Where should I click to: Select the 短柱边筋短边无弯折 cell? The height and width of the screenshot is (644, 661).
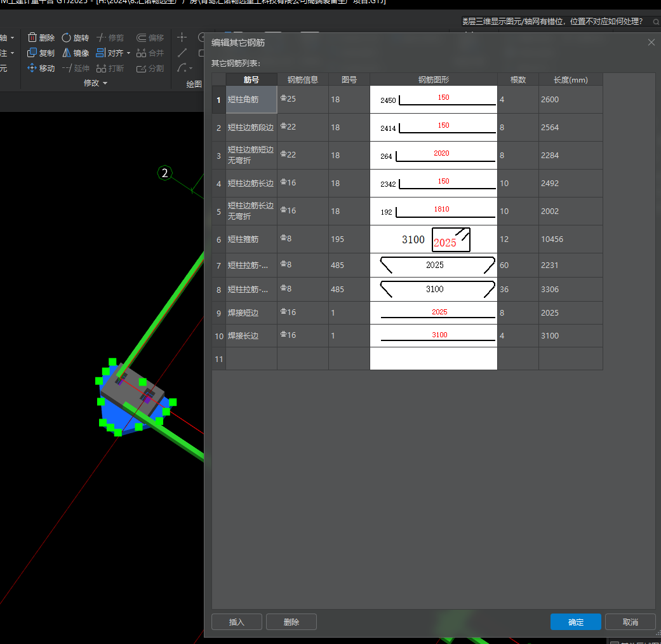coord(251,155)
